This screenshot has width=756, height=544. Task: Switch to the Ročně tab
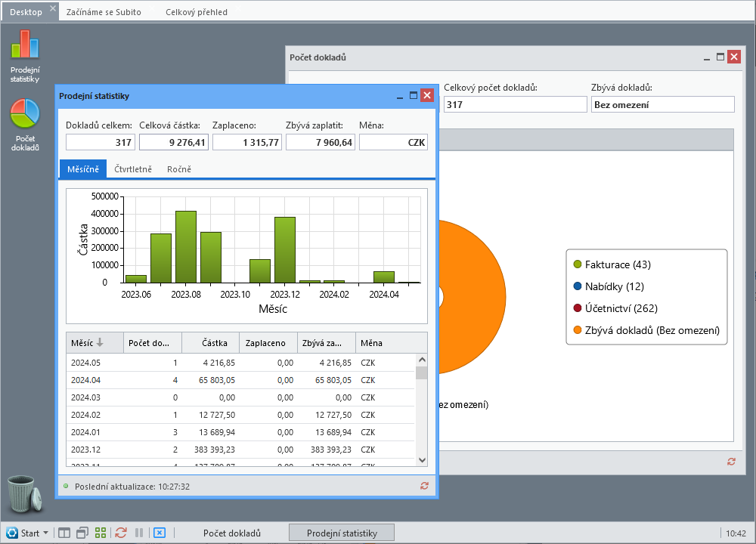tap(179, 169)
